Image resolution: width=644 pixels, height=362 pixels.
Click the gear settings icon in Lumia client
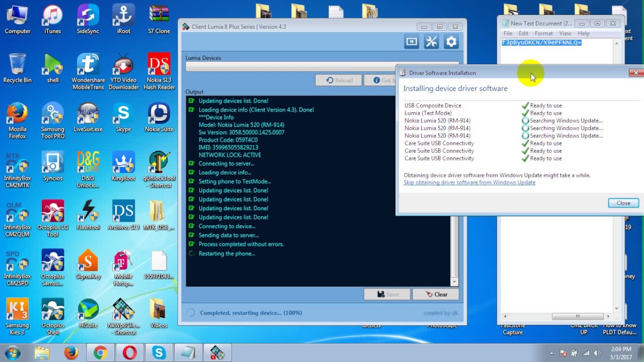pyautogui.click(x=451, y=42)
